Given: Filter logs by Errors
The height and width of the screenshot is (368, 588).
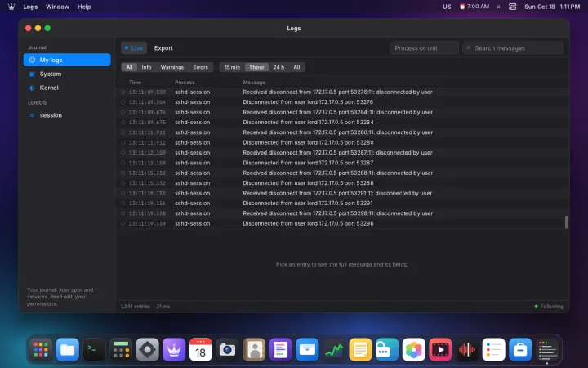Looking at the screenshot, I should pyautogui.click(x=201, y=67).
